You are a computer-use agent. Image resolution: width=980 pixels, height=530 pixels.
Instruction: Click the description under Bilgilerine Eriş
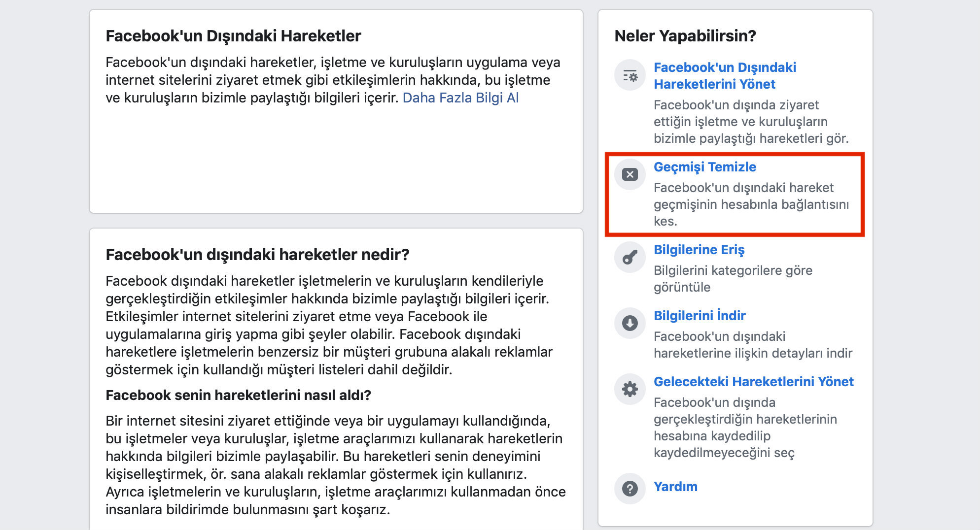(733, 279)
